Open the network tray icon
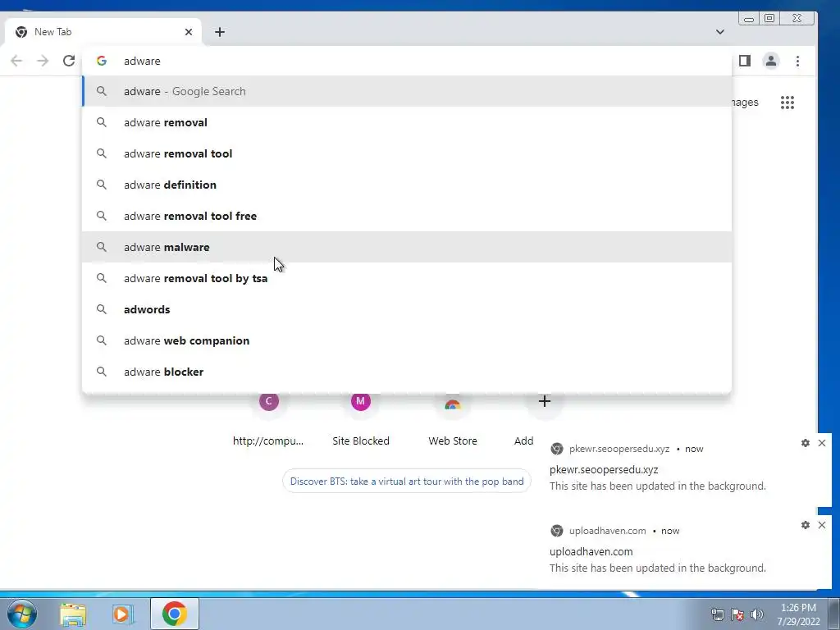This screenshot has height=630, width=840. [717, 614]
